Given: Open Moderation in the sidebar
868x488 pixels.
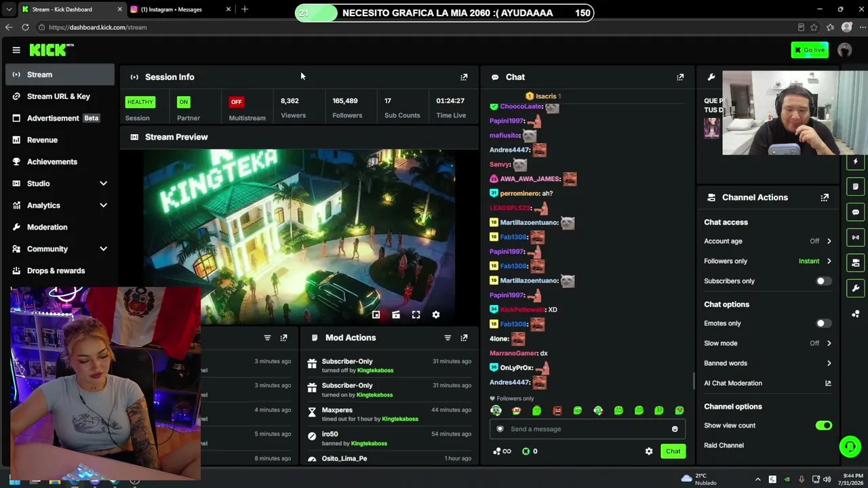Looking at the screenshot, I should coord(60,227).
